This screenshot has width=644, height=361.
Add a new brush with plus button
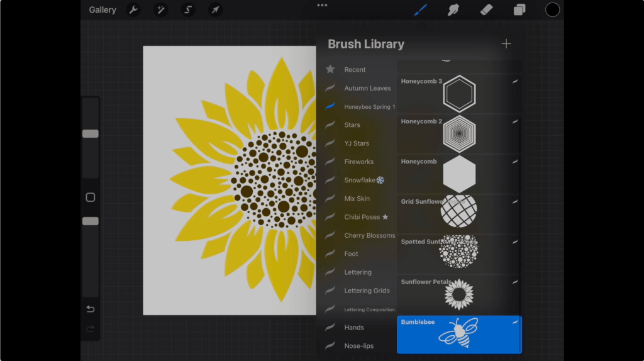506,44
